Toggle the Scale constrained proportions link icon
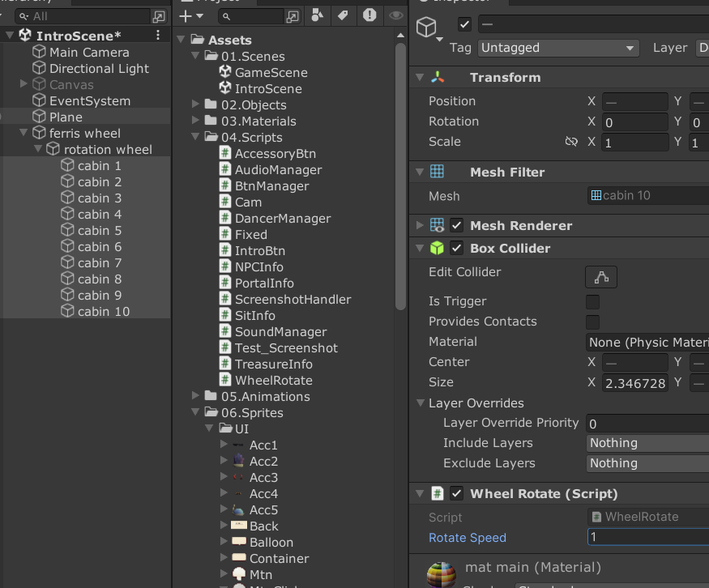 [571, 142]
